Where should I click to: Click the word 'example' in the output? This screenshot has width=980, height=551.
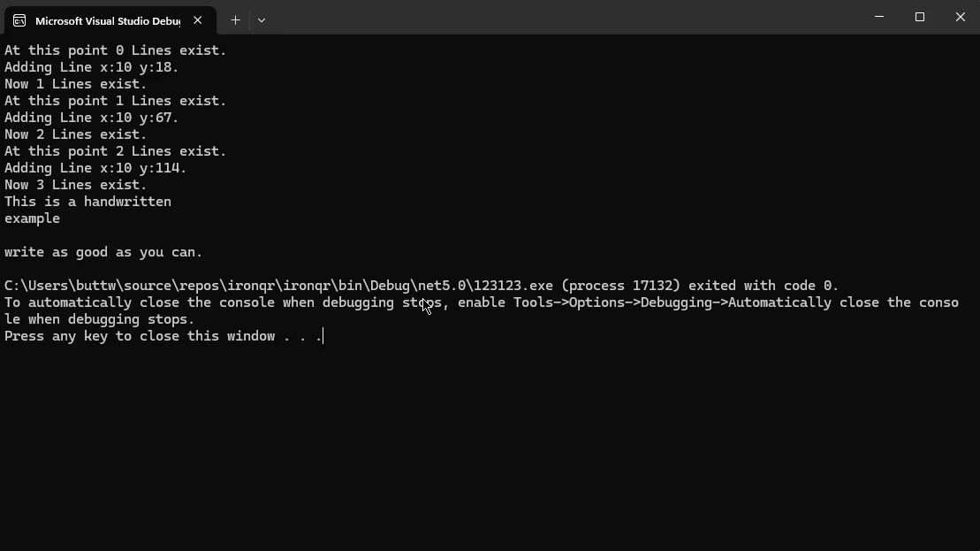point(33,218)
